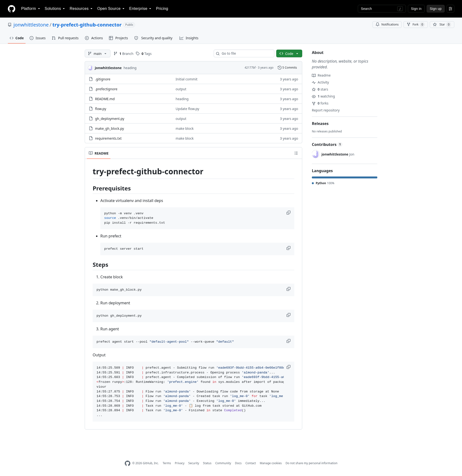Star this repository
Viewport: 462px width, 476px height.
click(442, 25)
